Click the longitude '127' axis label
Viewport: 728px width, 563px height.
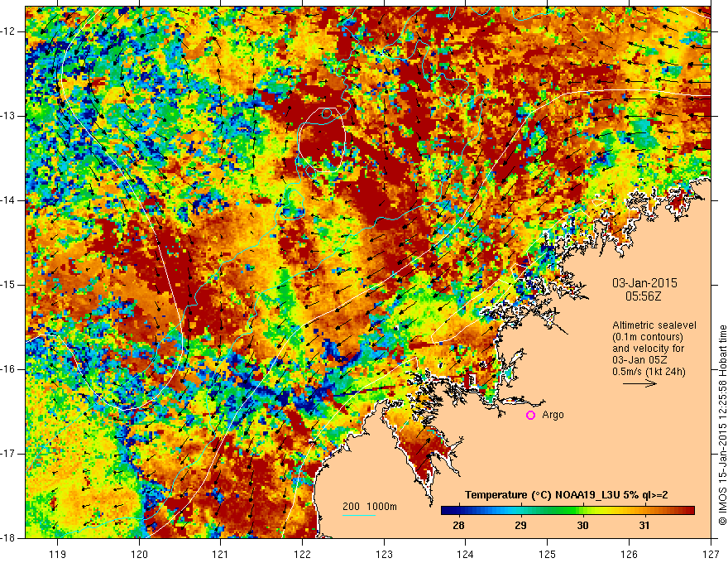pos(711,554)
